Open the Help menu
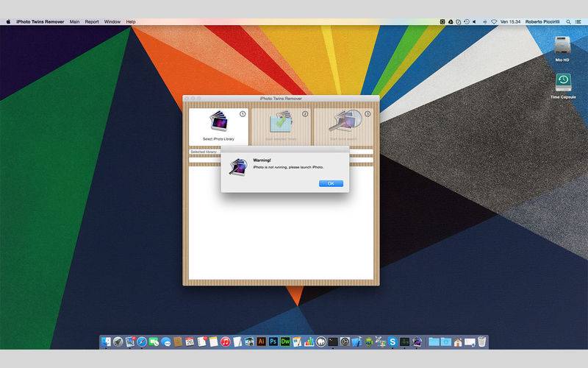The image size is (588, 368). (x=131, y=22)
